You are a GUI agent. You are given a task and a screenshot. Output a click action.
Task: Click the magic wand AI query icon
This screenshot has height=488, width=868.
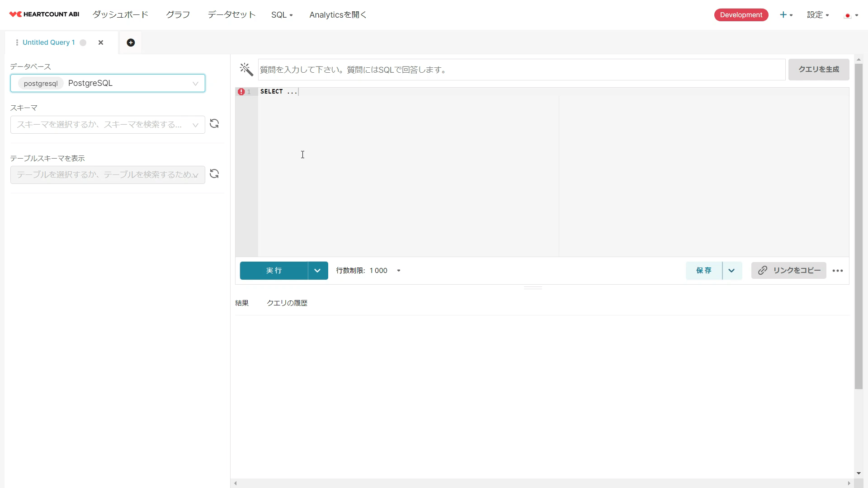(246, 69)
